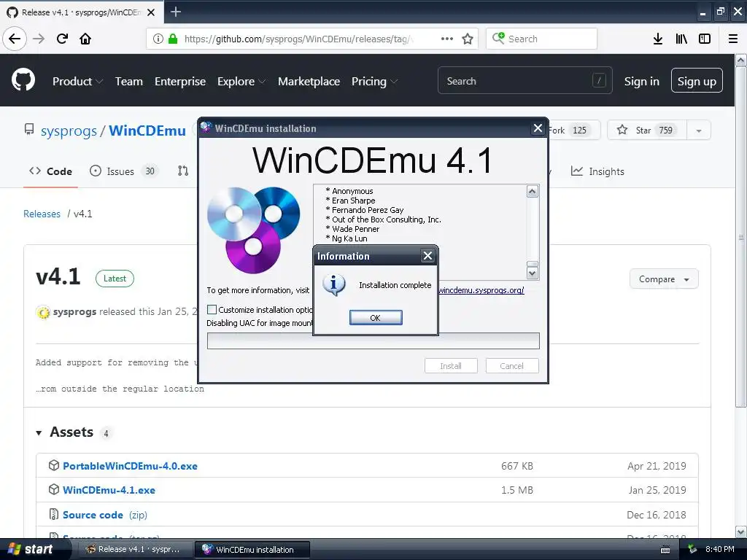Click the keyboard icon in system tray
The width and height of the screenshot is (747, 560).
click(665, 550)
